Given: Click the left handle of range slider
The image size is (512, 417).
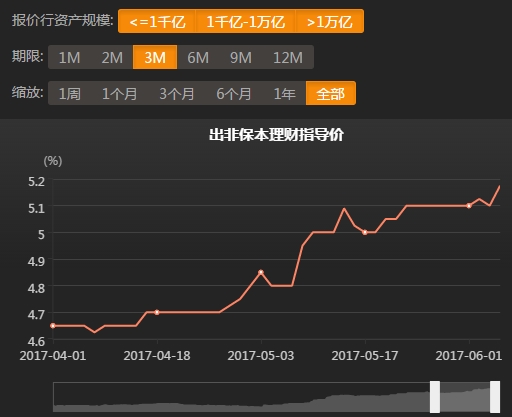Looking at the screenshot, I should [x=435, y=397].
